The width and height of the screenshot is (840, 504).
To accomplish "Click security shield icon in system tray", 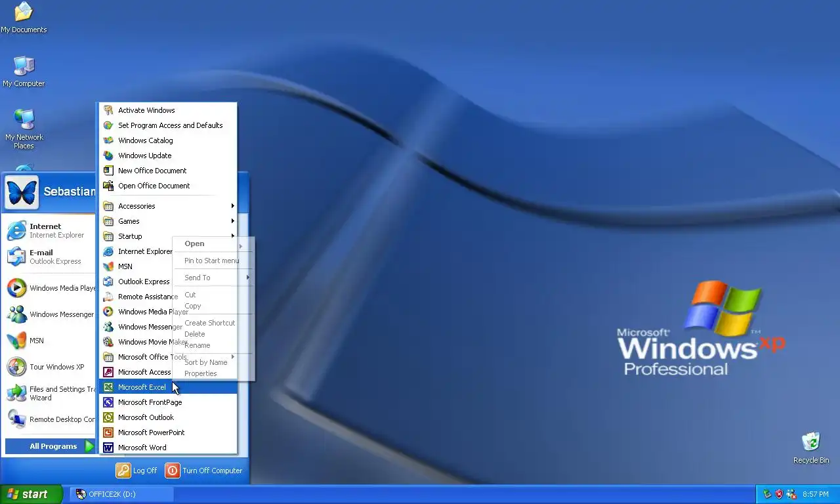I will pos(779,494).
